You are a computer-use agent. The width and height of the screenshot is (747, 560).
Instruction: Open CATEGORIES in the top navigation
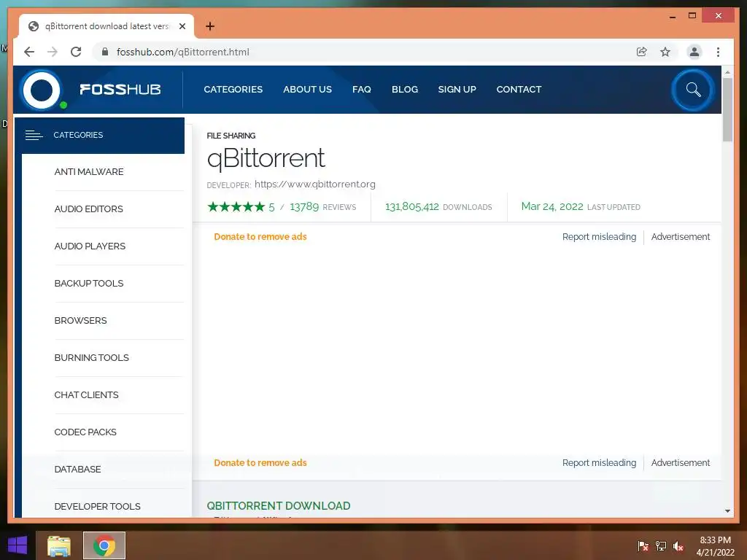(x=233, y=90)
